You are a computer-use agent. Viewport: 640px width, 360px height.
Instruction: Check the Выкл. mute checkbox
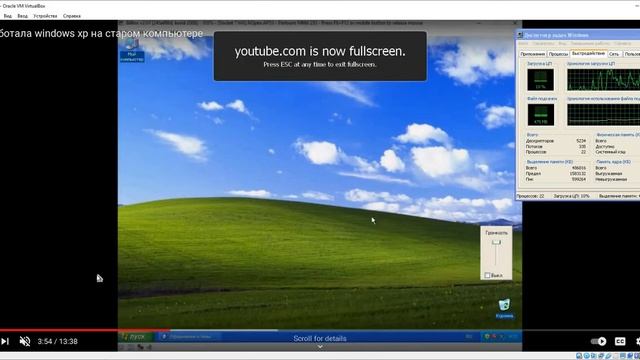click(487, 276)
